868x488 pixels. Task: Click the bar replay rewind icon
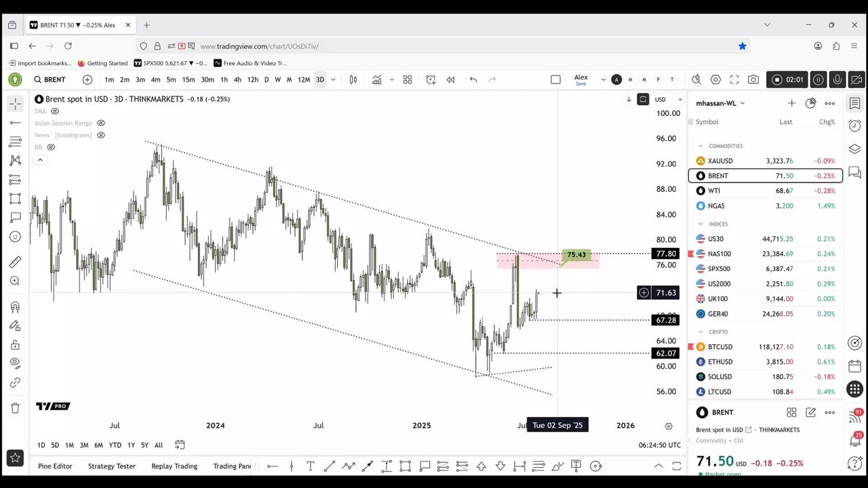point(450,80)
